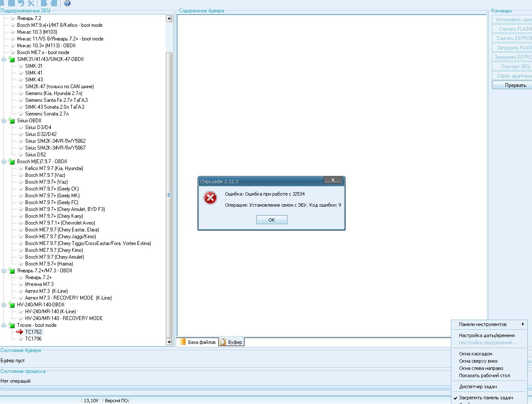
Task: Collapse the SIMK31/41/43/SIM2K-47-OBDII tree group
Action: [x=4, y=59]
